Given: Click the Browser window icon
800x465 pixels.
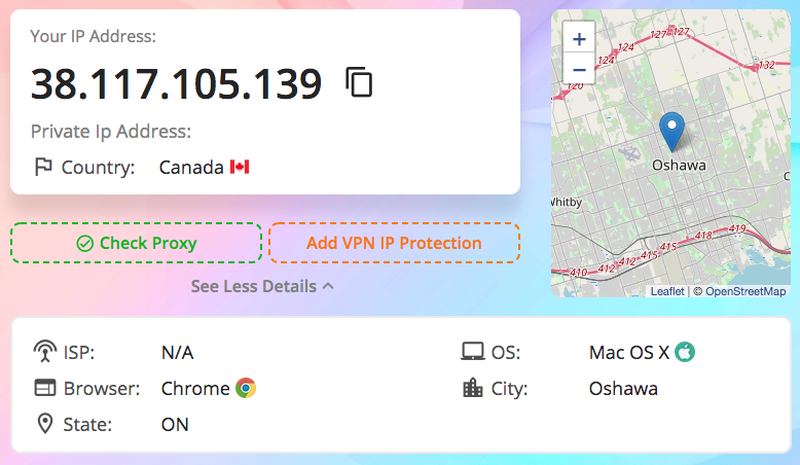Looking at the screenshot, I should pos(45,388).
